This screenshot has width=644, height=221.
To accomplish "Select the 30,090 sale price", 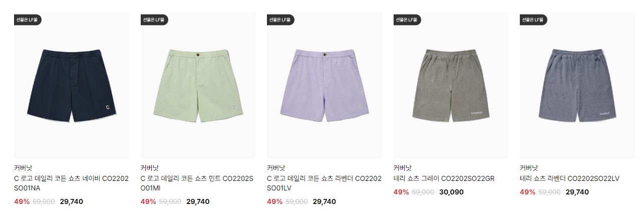I will (451, 192).
